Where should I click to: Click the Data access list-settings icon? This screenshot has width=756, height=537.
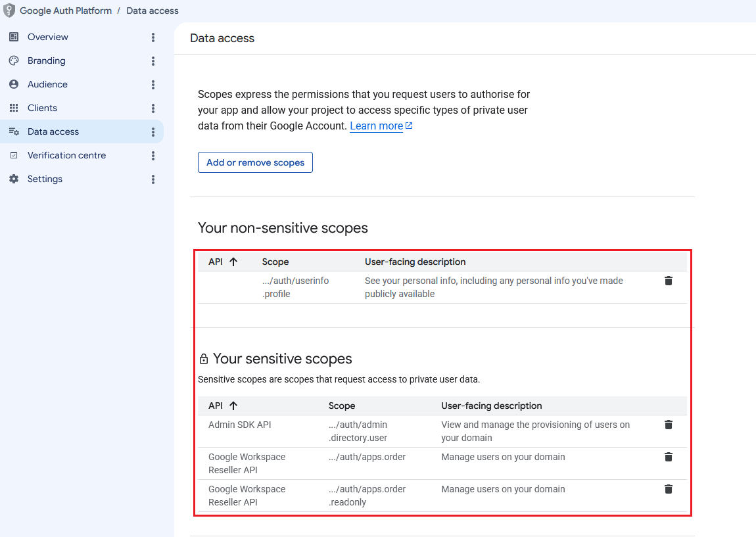pyautogui.click(x=14, y=131)
